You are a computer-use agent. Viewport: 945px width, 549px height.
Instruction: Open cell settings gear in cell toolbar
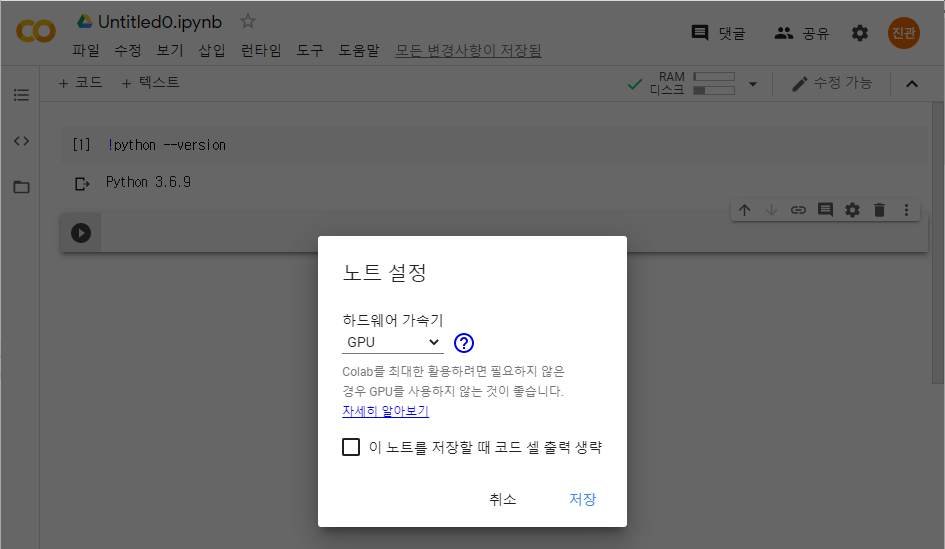(x=852, y=210)
